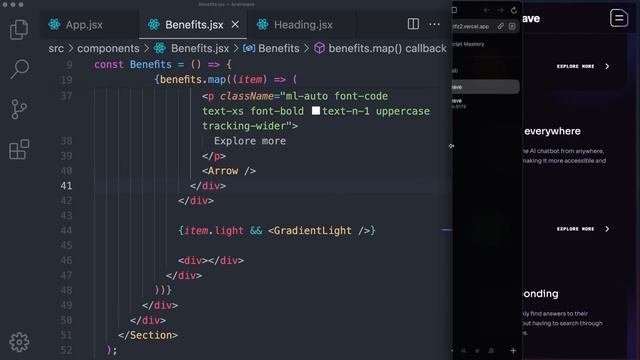The height and width of the screenshot is (360, 640).
Task: Click the window divider resize handle
Action: 451,146
